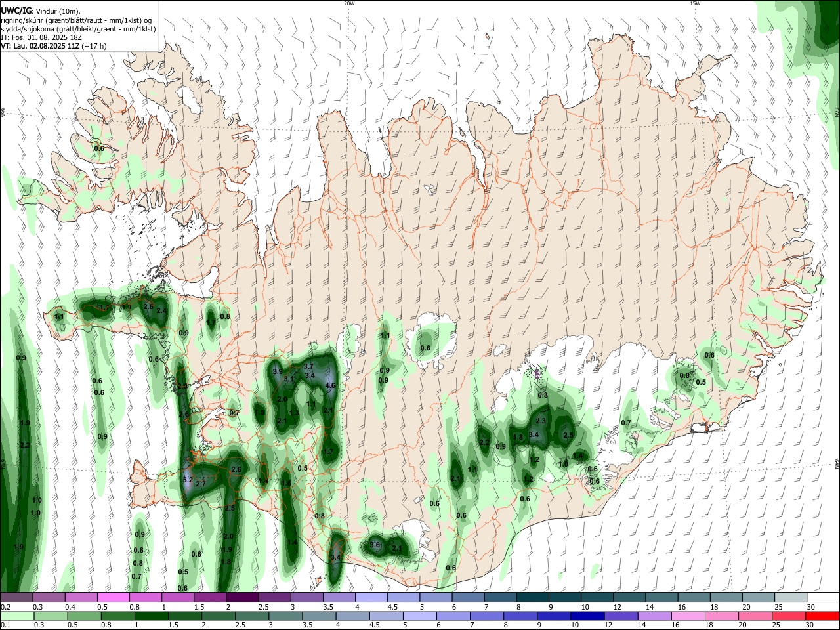840x630 pixels.
Task: Click the 20W longitude label
Action: tap(349, 3)
